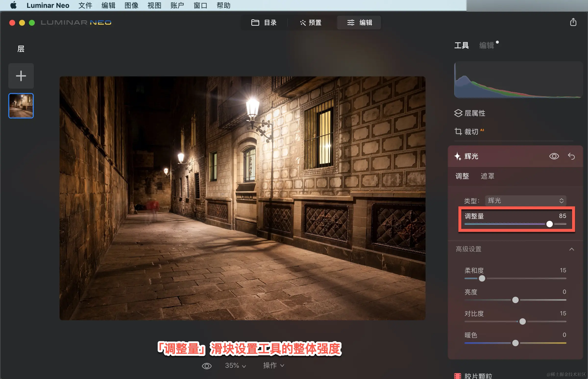Image resolution: width=588 pixels, height=379 pixels.
Task: Click the add layer plus button
Action: coord(21,76)
